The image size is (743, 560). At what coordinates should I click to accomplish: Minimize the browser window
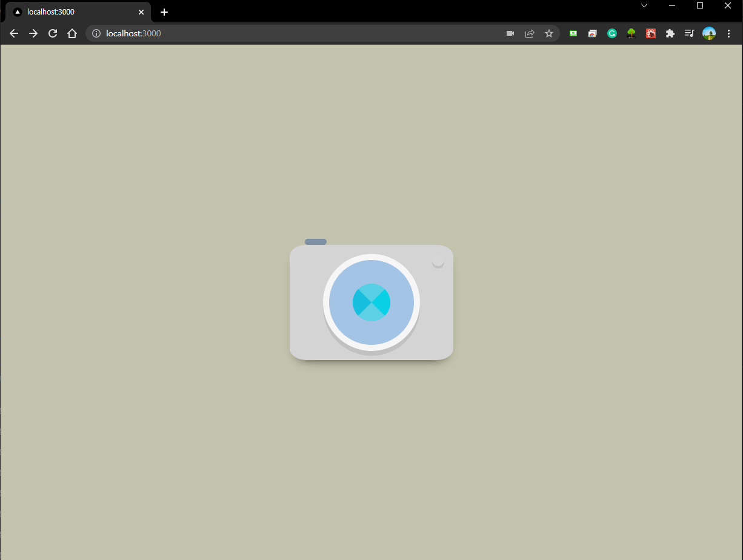coord(672,5)
